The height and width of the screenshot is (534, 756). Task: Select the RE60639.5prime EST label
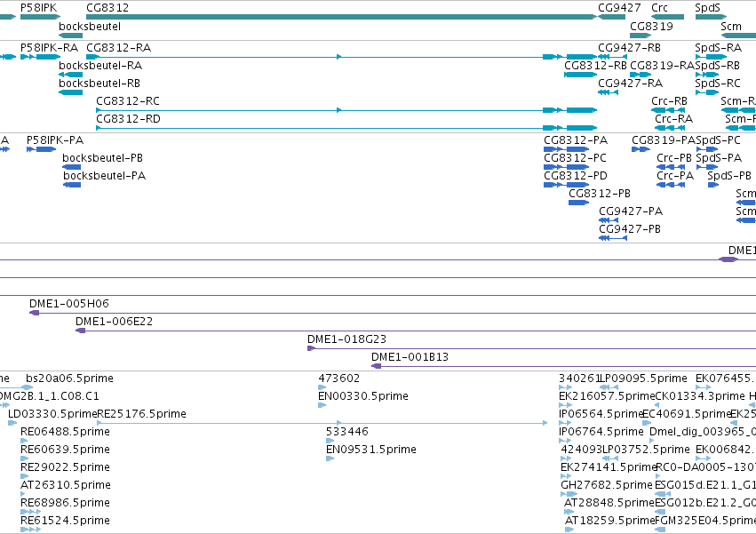coord(65,450)
